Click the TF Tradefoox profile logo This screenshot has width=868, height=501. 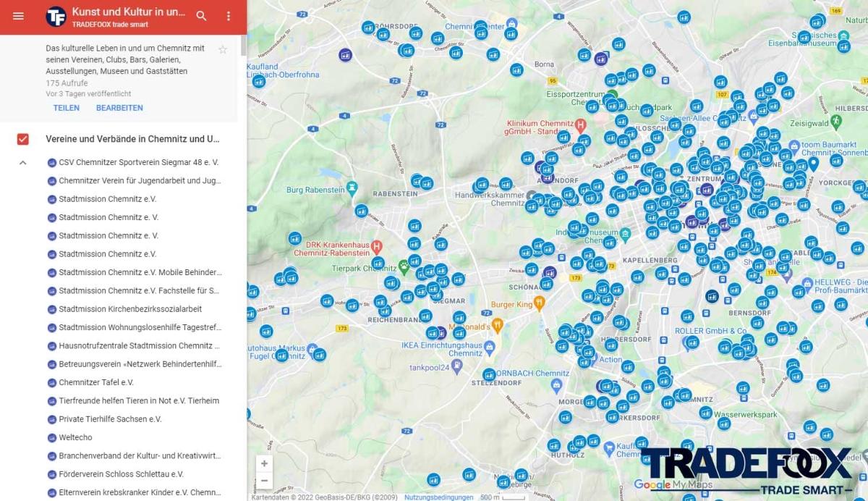click(x=56, y=17)
